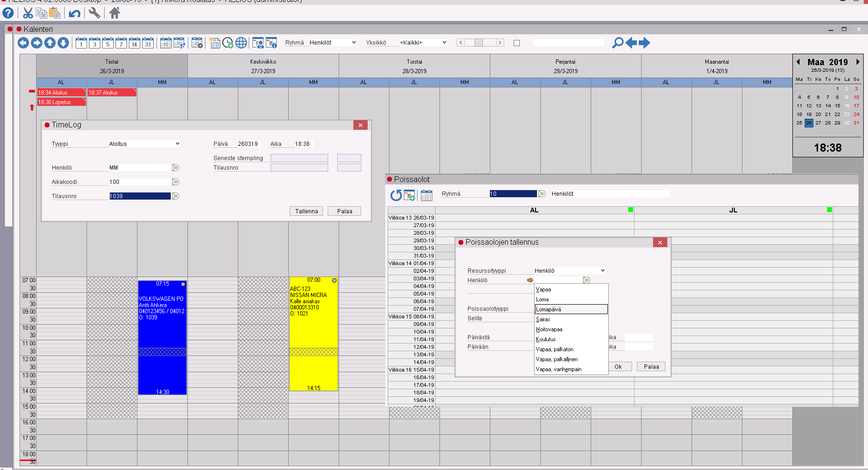Open the wrench settings tool
Viewport: 868px width, 470px height.
(x=95, y=13)
